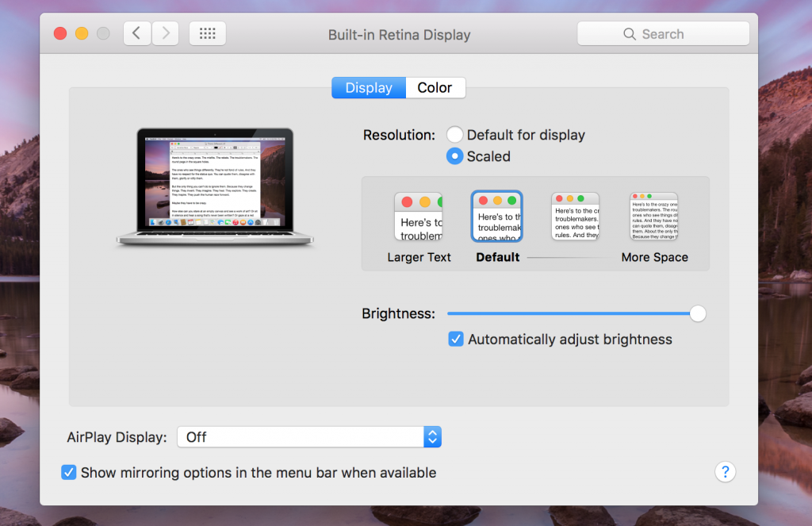Click the Show All preferences grid icon
Viewport: 812px width, 526px height.
207,33
